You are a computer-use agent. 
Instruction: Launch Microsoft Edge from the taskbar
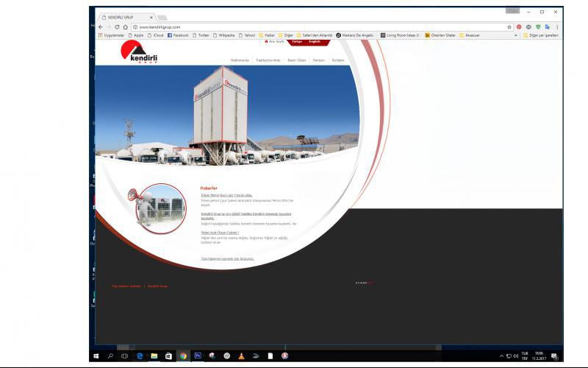tap(140, 356)
